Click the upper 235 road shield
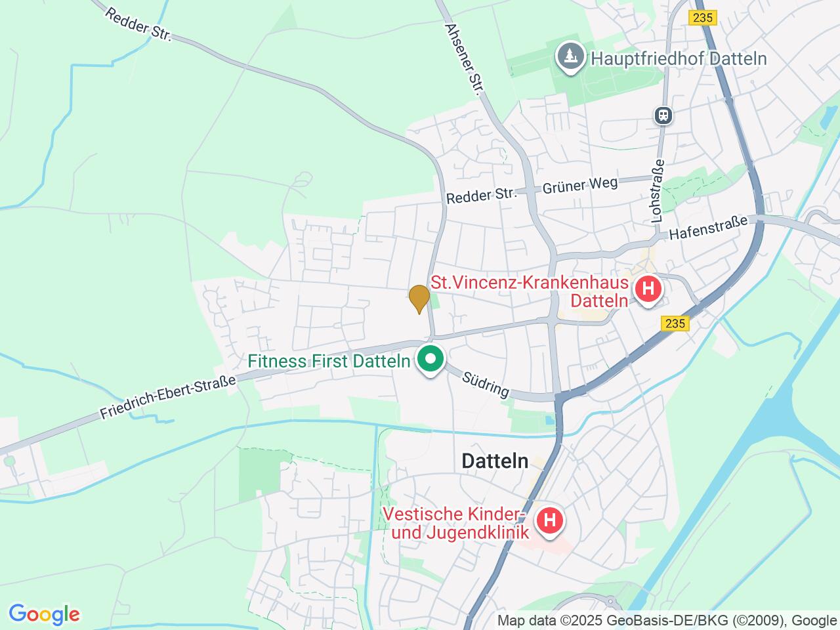The width and height of the screenshot is (840, 630). click(x=702, y=18)
